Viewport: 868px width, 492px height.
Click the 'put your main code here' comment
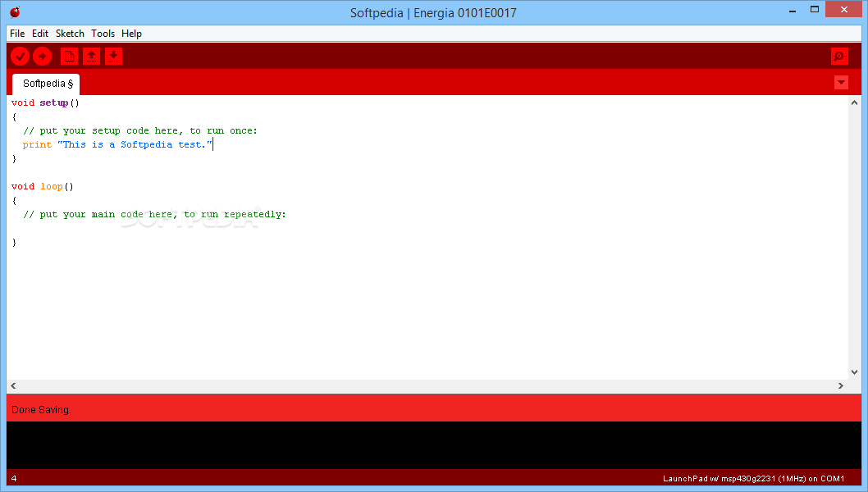tap(154, 214)
